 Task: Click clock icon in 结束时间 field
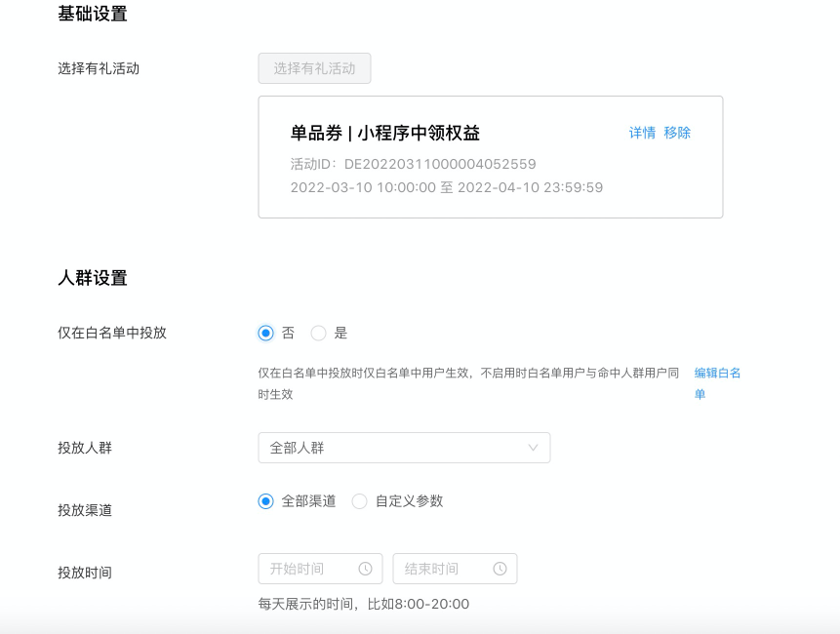click(500, 569)
